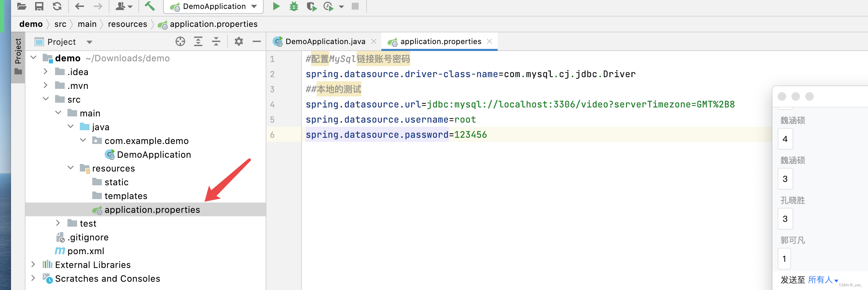The image size is (868, 290).
Task: Select the .gitignore file
Action: (x=82, y=237)
